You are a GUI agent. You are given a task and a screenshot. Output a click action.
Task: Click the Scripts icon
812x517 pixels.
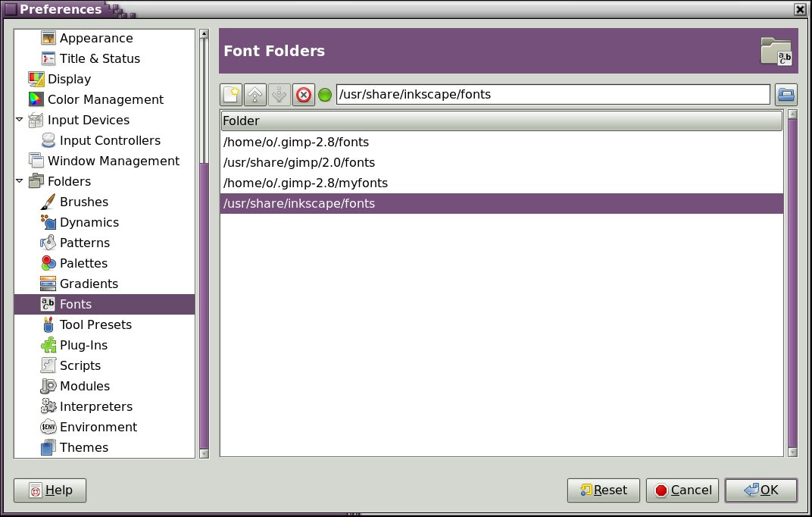pos(48,365)
